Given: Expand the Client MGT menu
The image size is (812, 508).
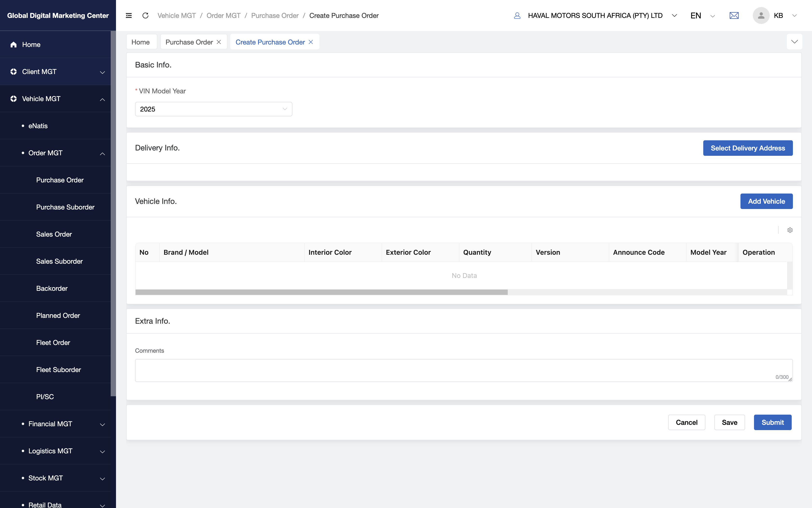Looking at the screenshot, I should point(102,72).
